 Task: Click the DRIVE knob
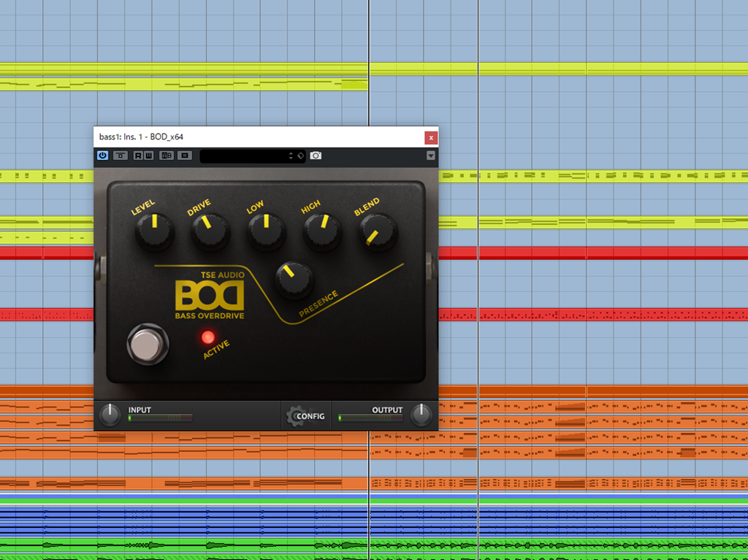(x=210, y=231)
